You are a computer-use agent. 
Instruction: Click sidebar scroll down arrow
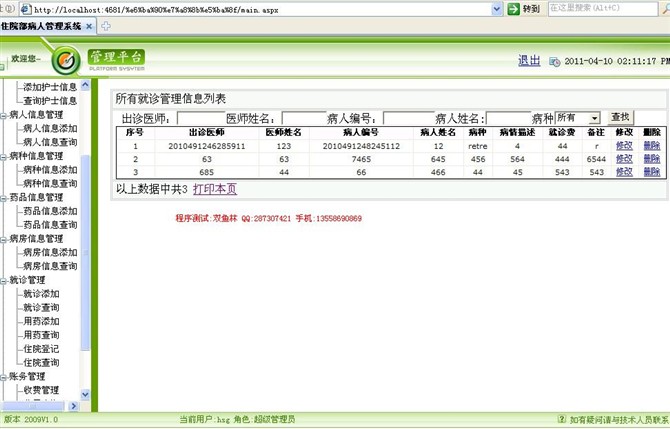(85, 394)
